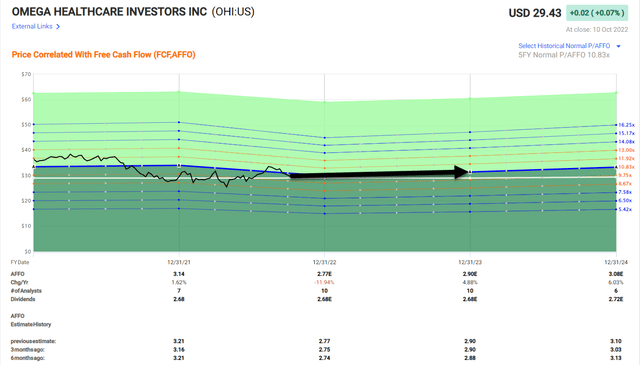Screen dimensions: 640x365
Task: Click the dropdown arrow beside Historical Normal P/AFFO
Action: (618, 46)
